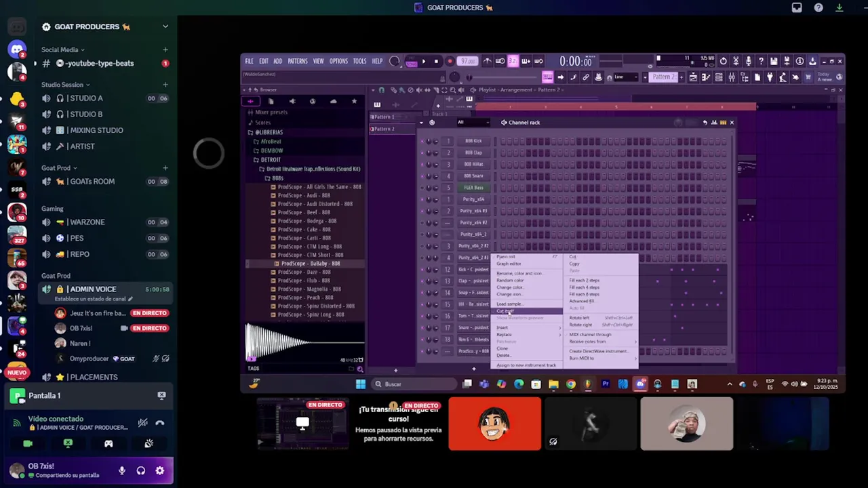Click taskbar Buscar search box
The image size is (868, 488).
[414, 384]
